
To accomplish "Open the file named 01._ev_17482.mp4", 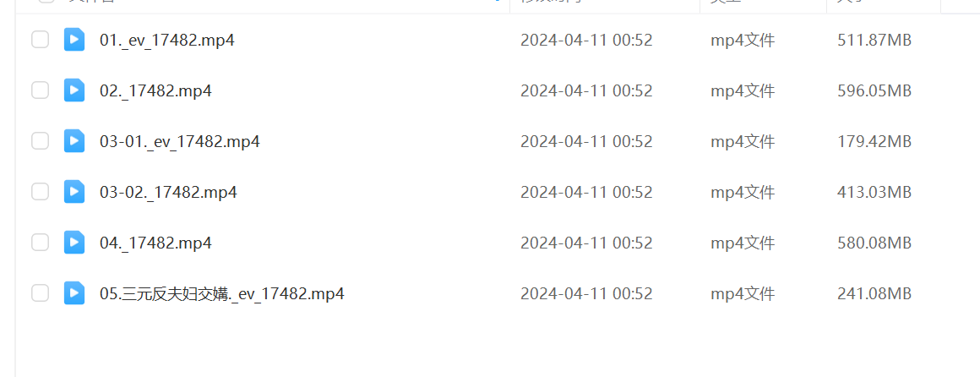I will coord(167,41).
